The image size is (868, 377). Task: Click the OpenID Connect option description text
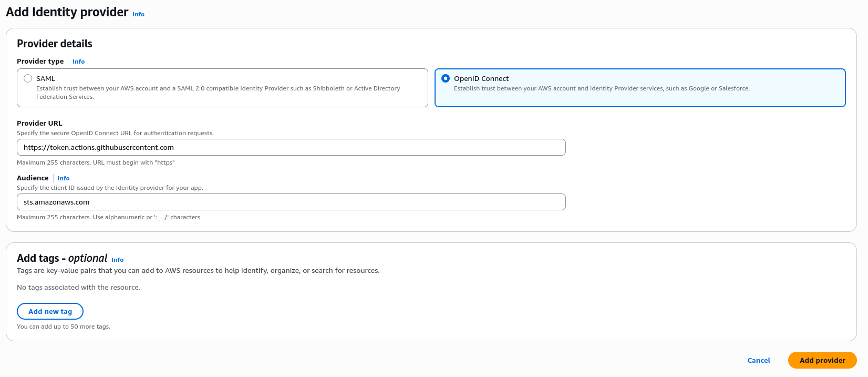pyautogui.click(x=601, y=88)
